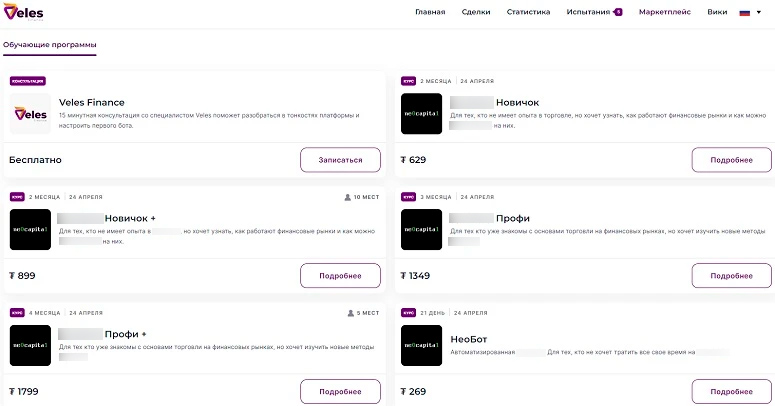Click the Neocapital logo on the Профи + course
775x406 pixels.
tap(30, 345)
